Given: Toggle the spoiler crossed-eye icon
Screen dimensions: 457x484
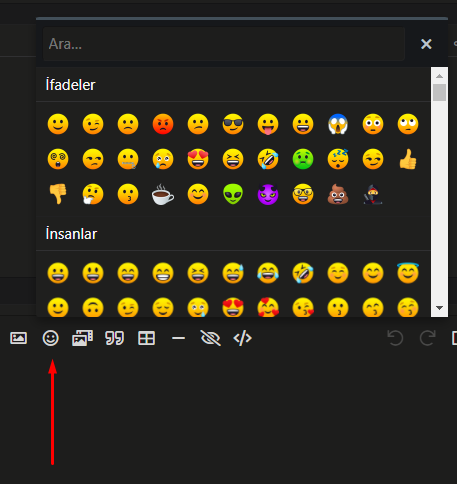Looking at the screenshot, I should 211,338.
